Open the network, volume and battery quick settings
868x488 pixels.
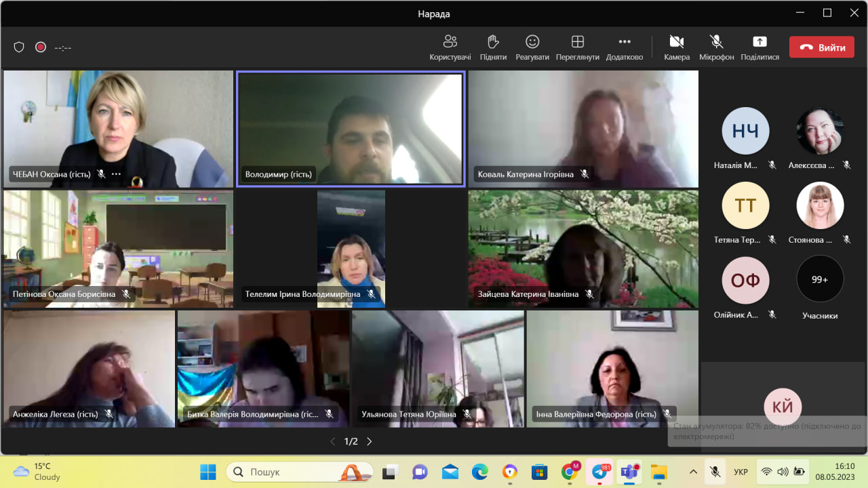coord(783,472)
